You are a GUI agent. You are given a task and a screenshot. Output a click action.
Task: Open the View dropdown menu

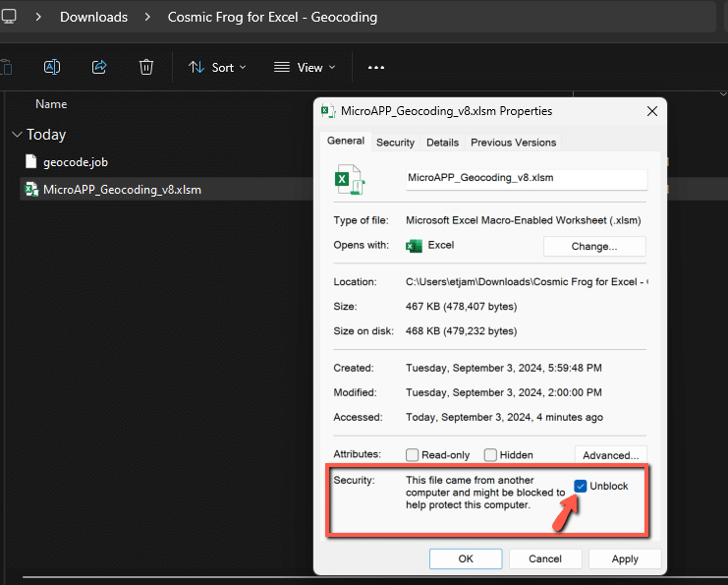click(x=305, y=68)
